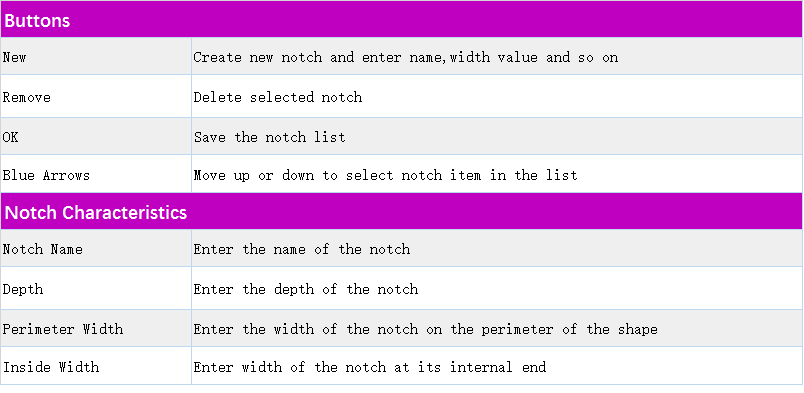Image resolution: width=804 pixels, height=393 pixels.
Task: Click the perimeter of the shape description
Action: pos(426,329)
